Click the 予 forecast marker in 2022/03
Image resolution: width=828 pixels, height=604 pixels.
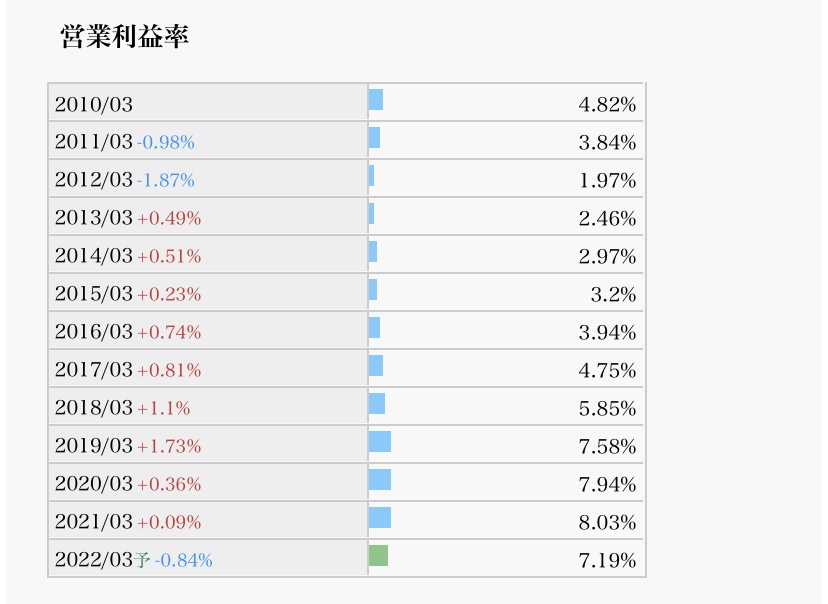pos(142,560)
